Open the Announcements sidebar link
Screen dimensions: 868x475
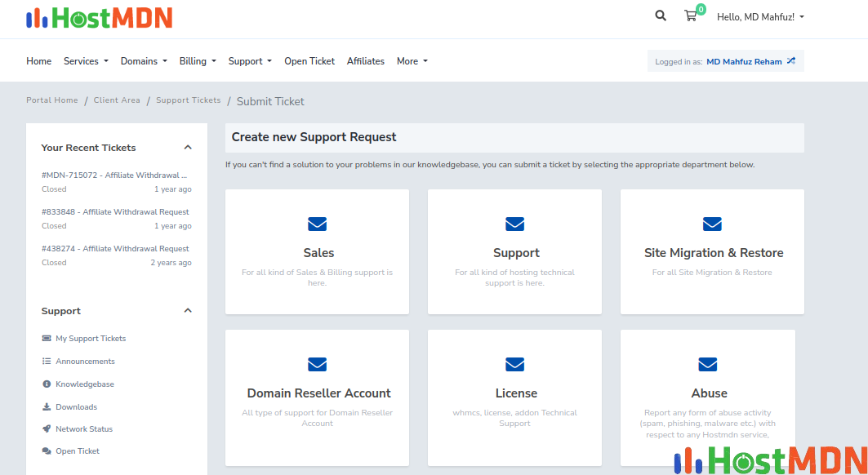point(85,361)
